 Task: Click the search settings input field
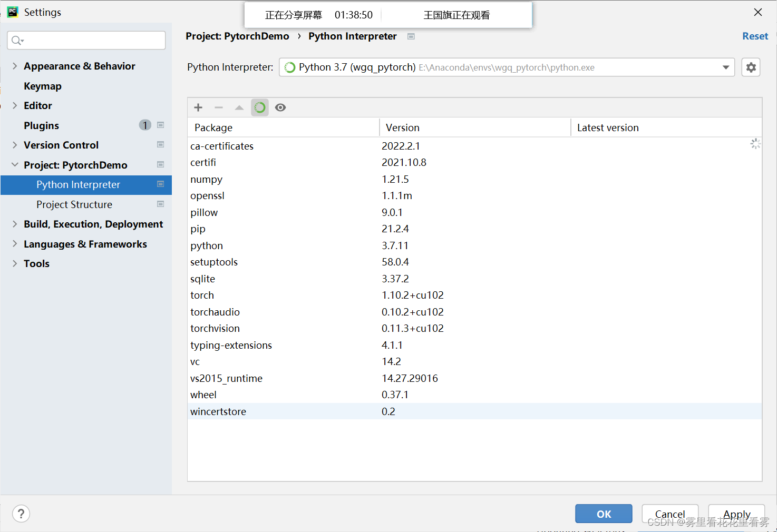(x=86, y=41)
